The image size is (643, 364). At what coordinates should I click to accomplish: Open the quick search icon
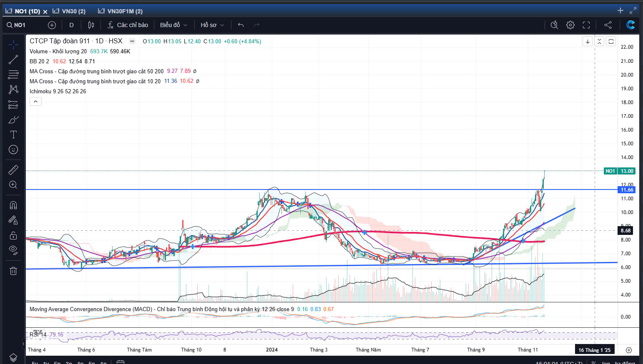(554, 25)
